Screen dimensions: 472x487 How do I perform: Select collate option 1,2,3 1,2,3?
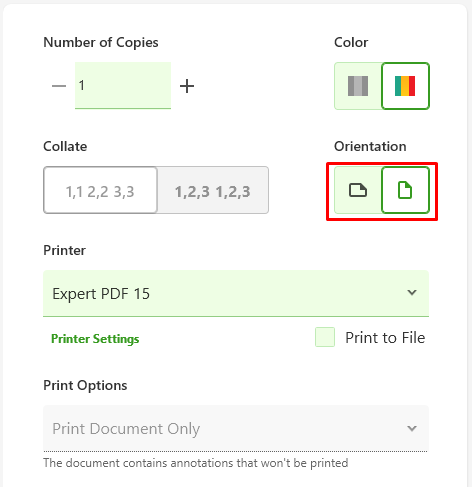[x=213, y=190]
